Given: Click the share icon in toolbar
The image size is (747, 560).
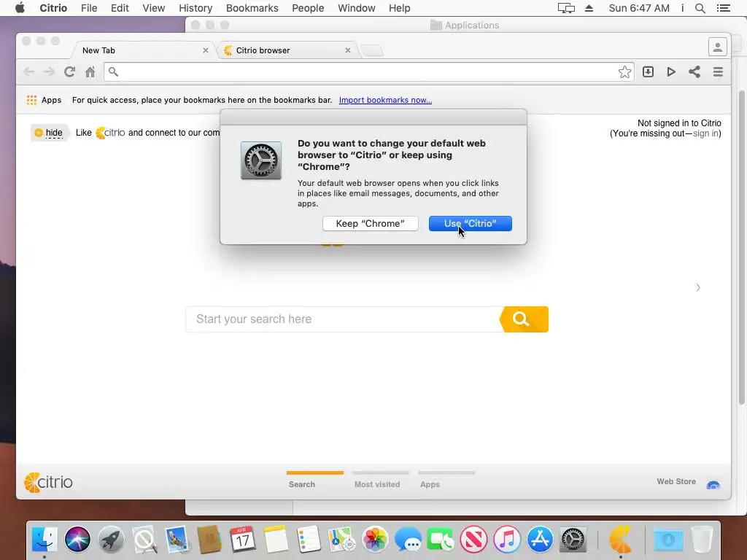Looking at the screenshot, I should pyautogui.click(x=694, y=72).
